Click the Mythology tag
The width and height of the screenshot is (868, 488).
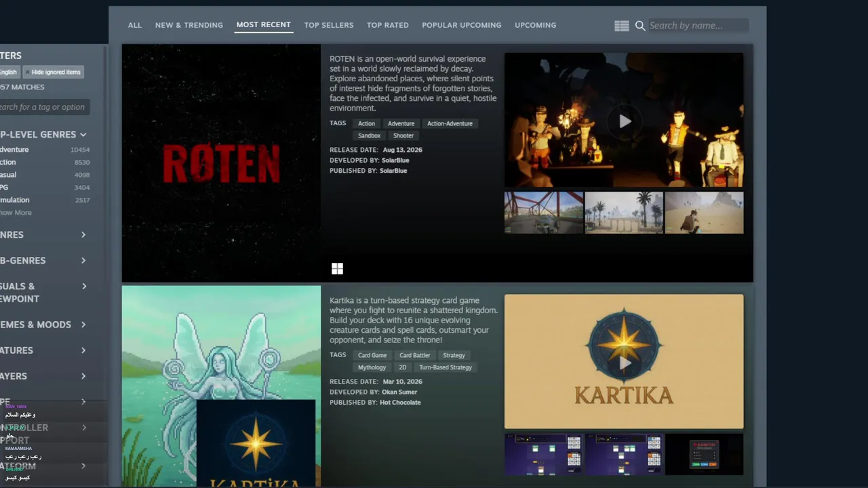(x=372, y=367)
